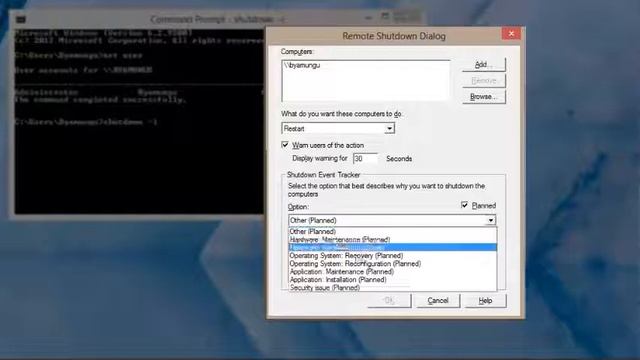Toggle Warn users of the action checkbox
Image resolution: width=640 pixels, height=360 pixels.
tap(285, 145)
